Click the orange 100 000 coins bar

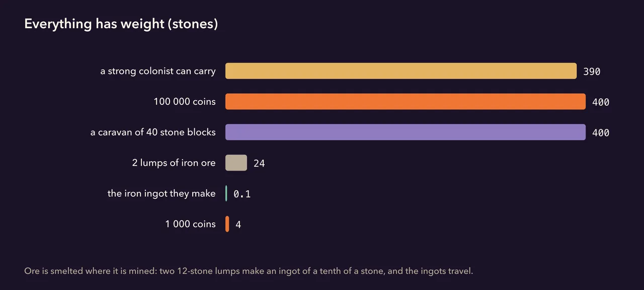point(406,102)
